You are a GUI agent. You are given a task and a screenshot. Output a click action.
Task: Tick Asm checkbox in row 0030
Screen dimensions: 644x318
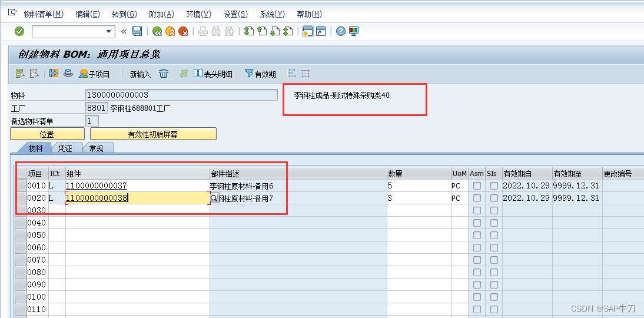tap(477, 210)
